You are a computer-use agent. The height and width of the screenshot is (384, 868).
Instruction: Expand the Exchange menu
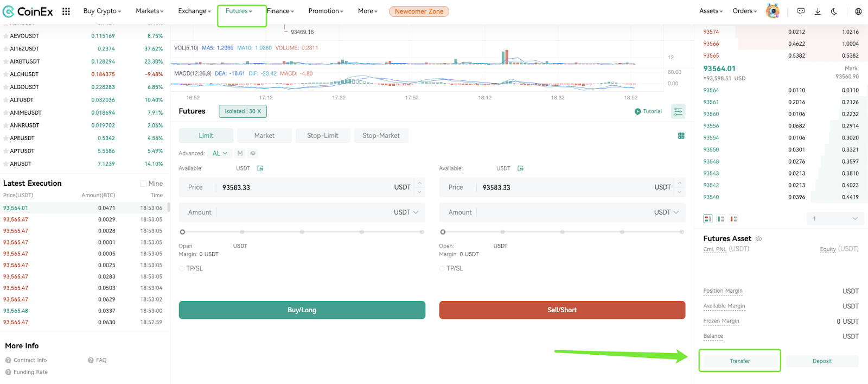194,11
